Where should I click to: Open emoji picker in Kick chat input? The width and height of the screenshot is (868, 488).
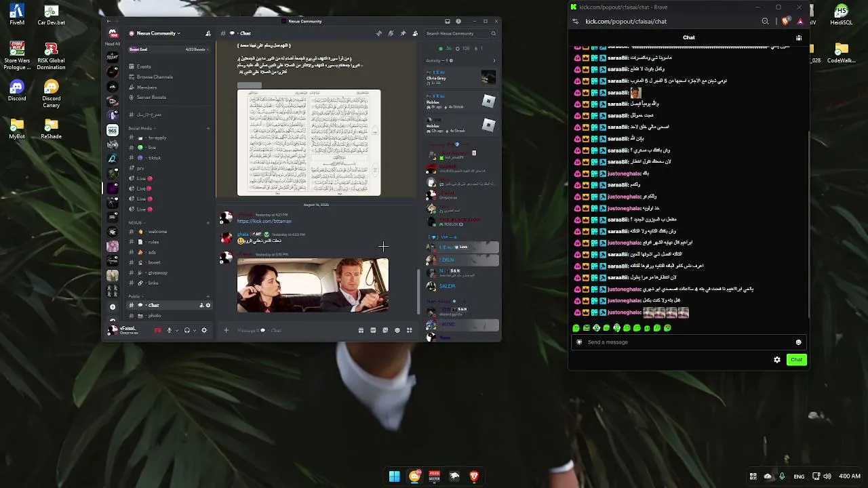coord(799,342)
